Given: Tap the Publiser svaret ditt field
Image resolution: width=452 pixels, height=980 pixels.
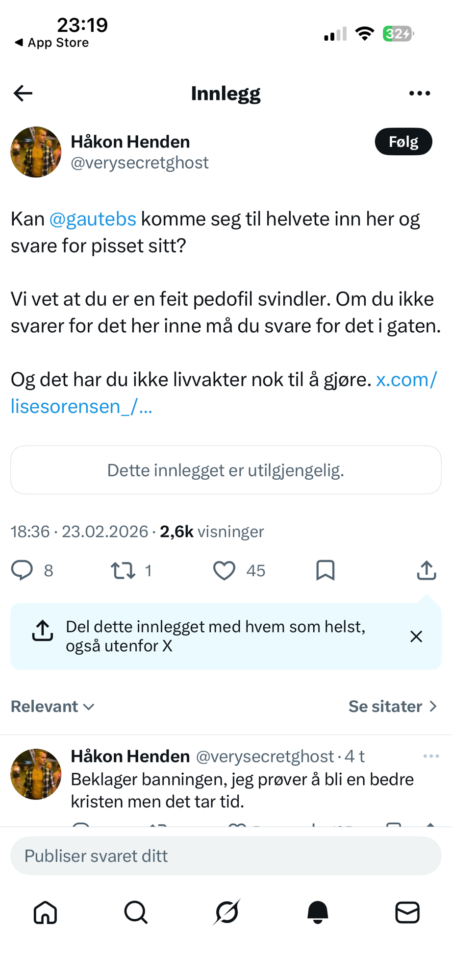Looking at the screenshot, I should (226, 856).
